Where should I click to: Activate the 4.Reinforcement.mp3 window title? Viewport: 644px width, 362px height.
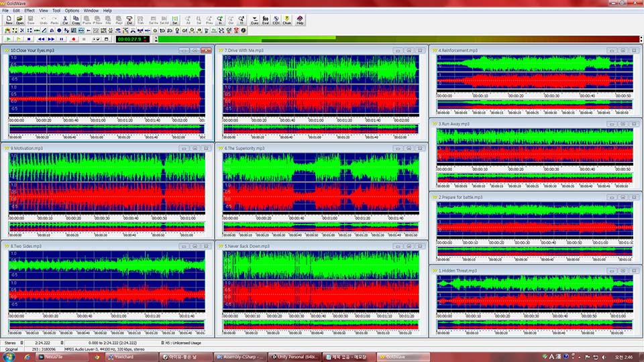coord(458,50)
